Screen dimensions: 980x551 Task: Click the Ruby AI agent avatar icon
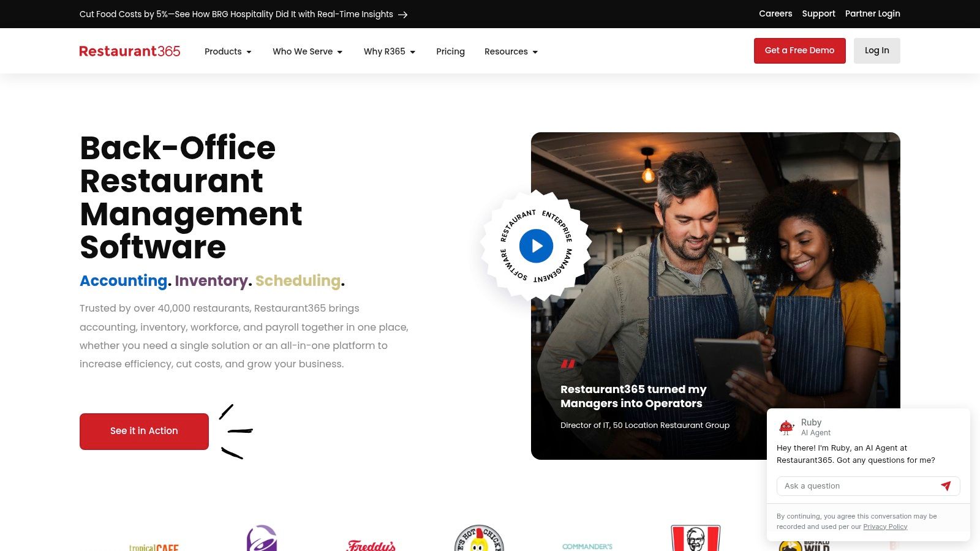(x=786, y=426)
